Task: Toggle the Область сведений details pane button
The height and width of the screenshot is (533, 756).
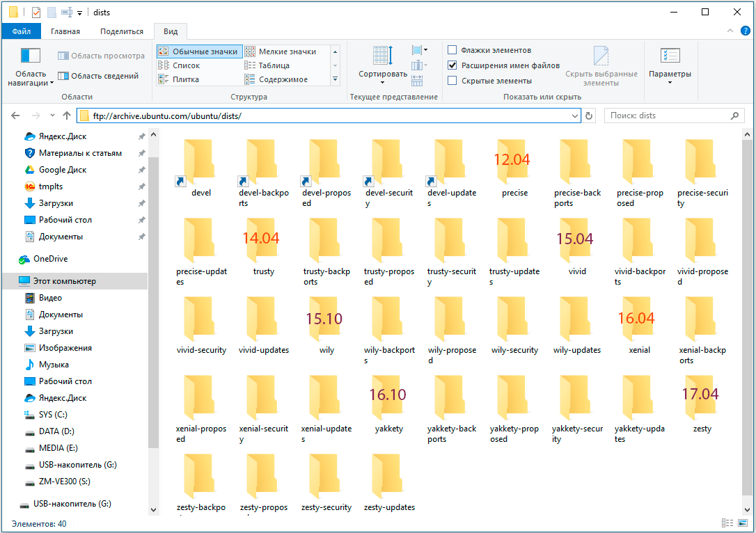Action: click(x=98, y=76)
